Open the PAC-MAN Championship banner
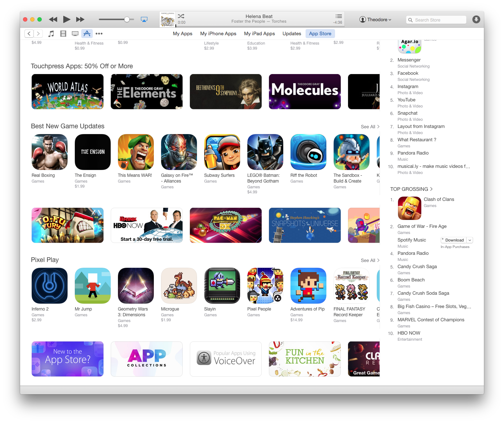504x423 pixels. 226,225
